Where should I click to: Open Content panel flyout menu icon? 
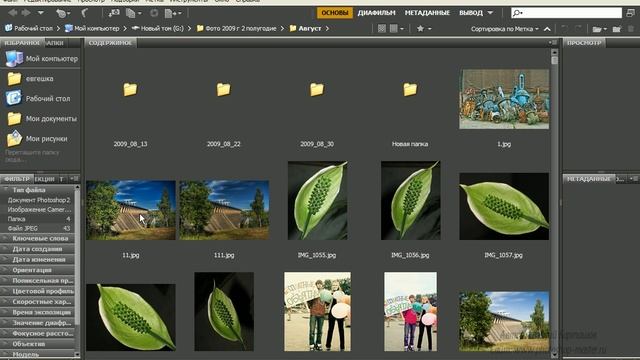(553, 42)
